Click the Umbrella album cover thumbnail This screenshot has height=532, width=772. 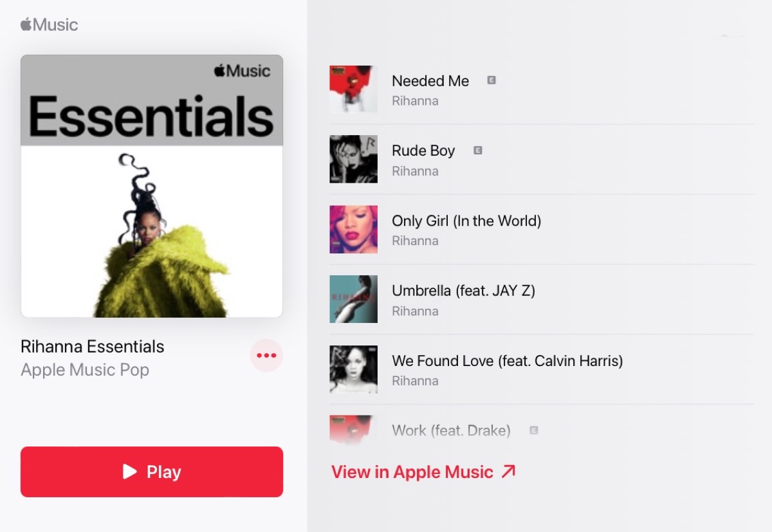353,299
